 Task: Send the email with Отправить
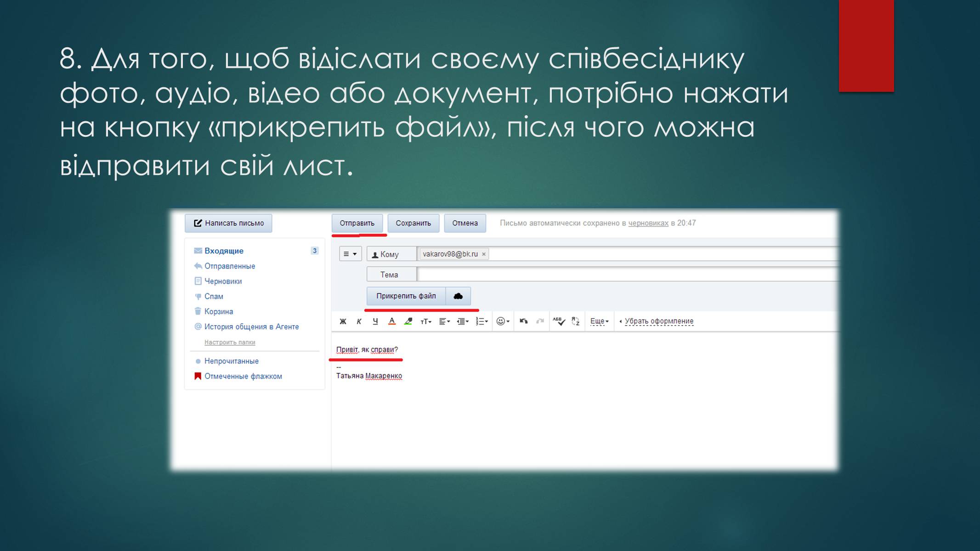(x=357, y=223)
